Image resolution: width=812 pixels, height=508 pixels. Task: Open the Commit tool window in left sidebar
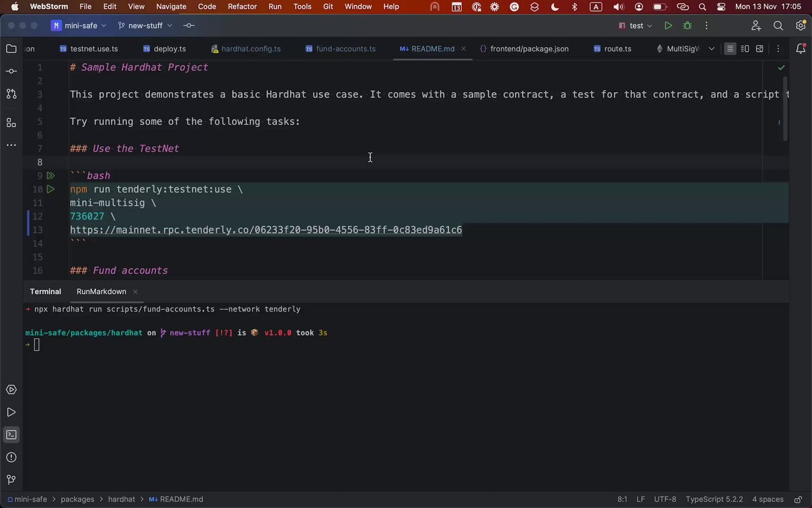pyautogui.click(x=11, y=71)
